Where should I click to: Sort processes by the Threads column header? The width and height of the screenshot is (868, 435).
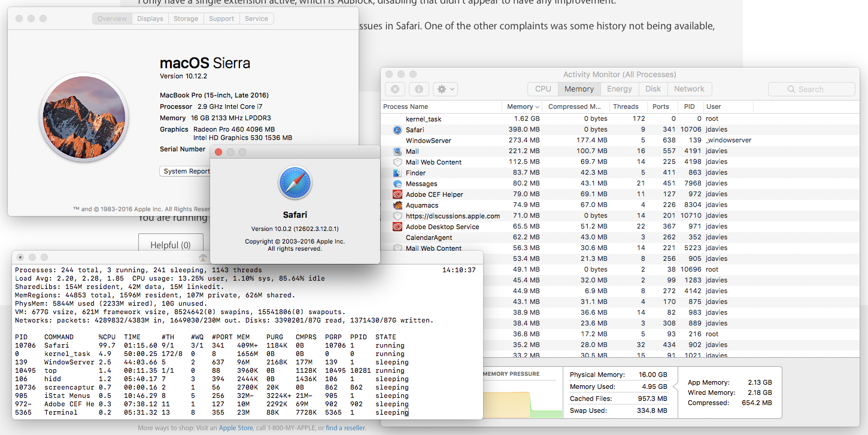626,107
